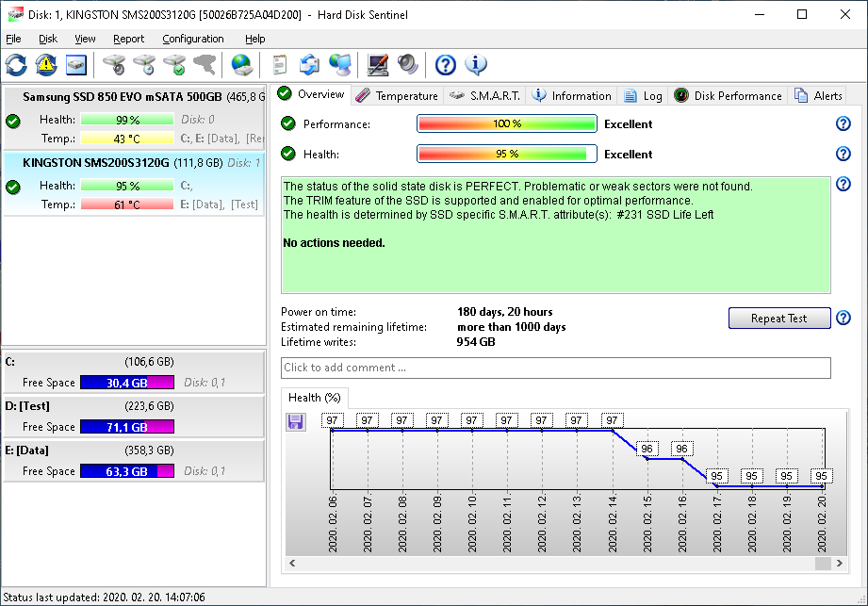Screen dimensions: 868x606
Task: Click the refresh icon with yellow warning triangle
Action: pyautogui.click(x=46, y=65)
